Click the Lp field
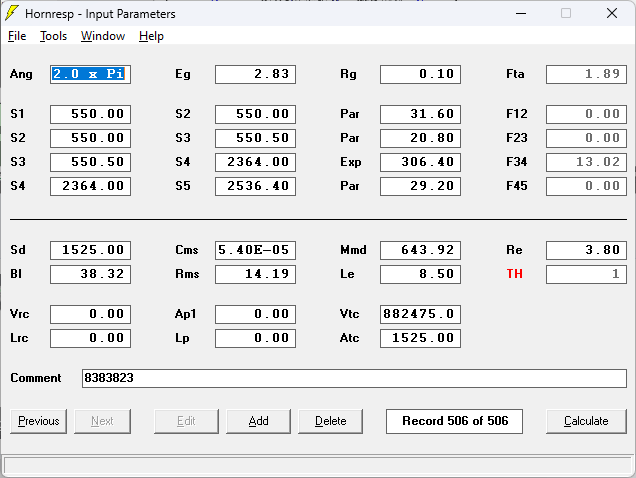636x478 pixels. coord(256,338)
